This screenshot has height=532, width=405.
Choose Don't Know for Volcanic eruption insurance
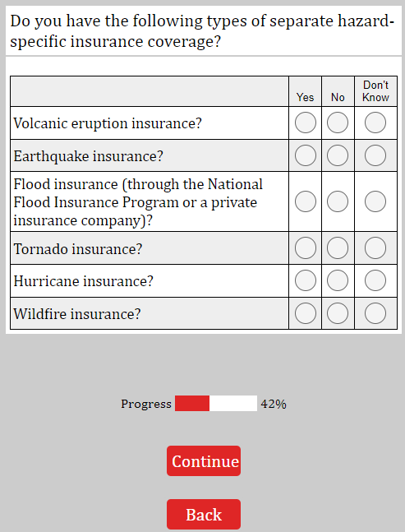pos(375,123)
